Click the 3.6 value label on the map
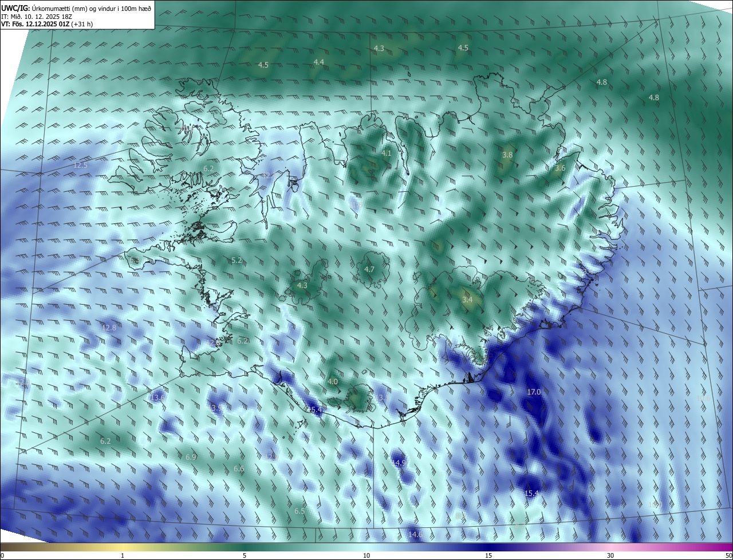Screen dimensions: 733x560 560,168
